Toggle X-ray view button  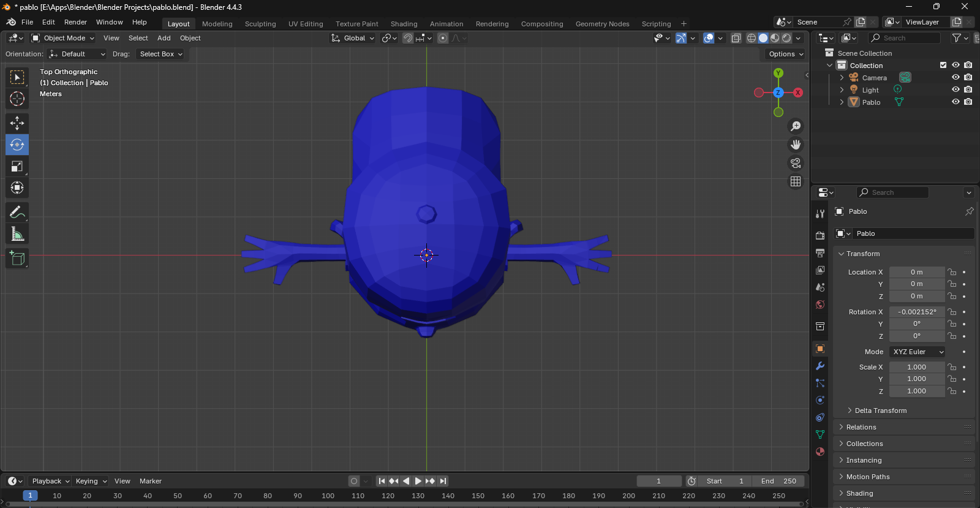click(736, 38)
